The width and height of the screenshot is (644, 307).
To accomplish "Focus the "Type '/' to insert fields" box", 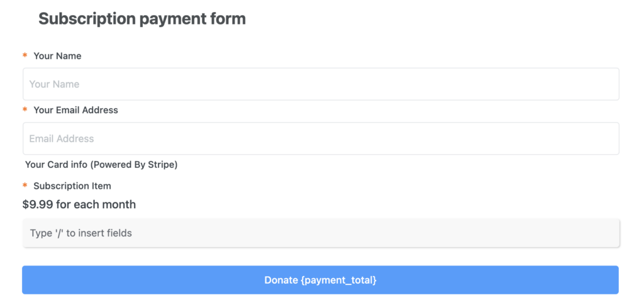I will [x=321, y=233].
